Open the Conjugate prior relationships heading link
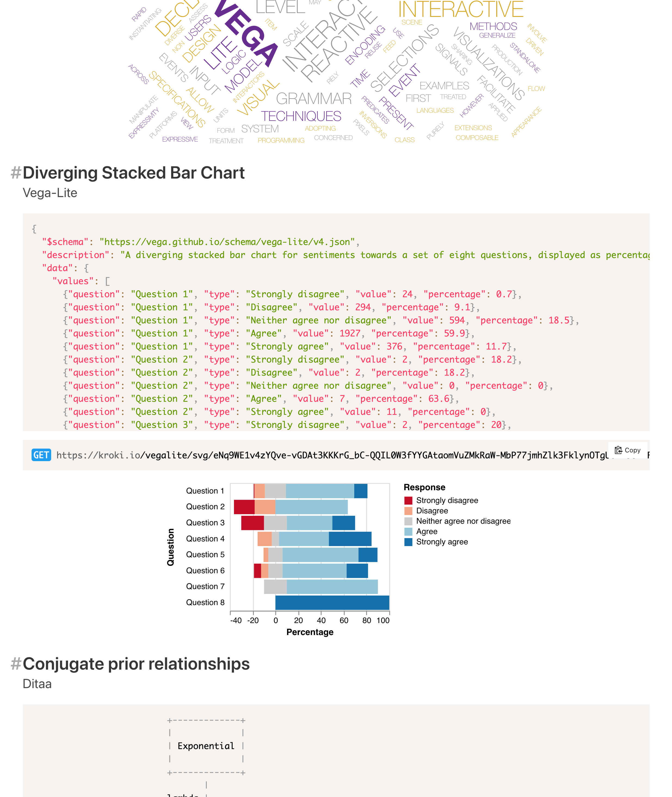This screenshot has width=672, height=797. 136,664
